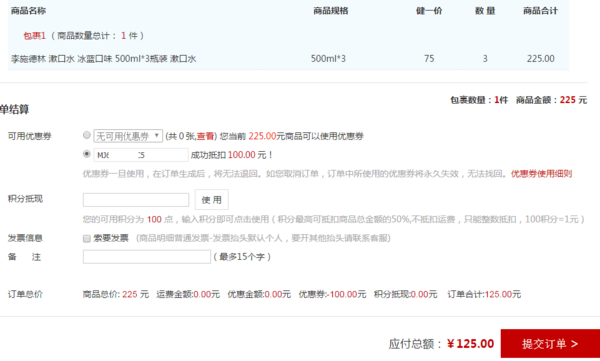Click the 使用 points button
This screenshot has height=361, width=600.
pyautogui.click(x=212, y=199)
